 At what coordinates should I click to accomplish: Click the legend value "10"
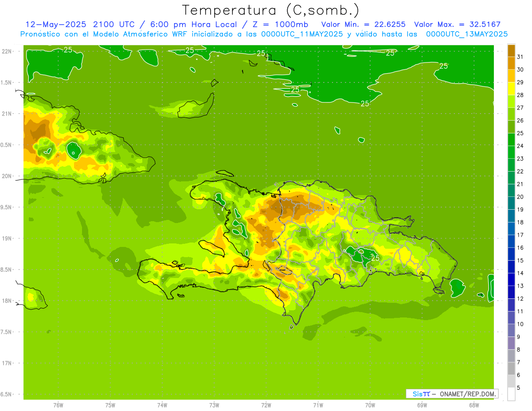tap(520, 324)
